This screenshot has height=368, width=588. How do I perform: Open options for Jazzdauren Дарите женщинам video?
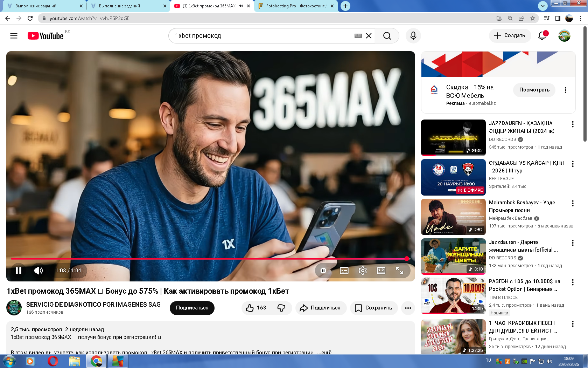(x=573, y=243)
